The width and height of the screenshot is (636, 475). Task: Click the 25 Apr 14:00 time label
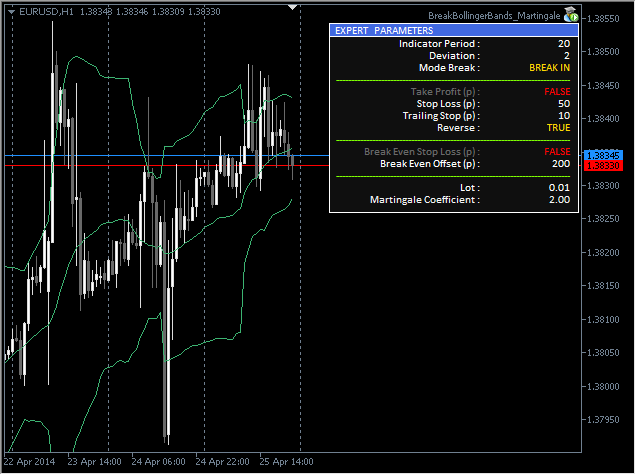286,462
